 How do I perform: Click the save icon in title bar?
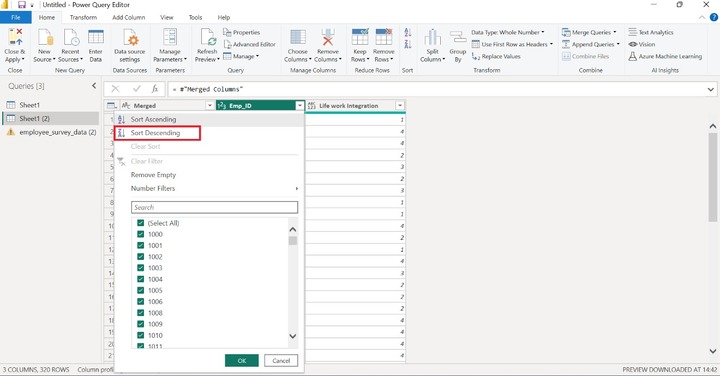(x=22, y=5)
